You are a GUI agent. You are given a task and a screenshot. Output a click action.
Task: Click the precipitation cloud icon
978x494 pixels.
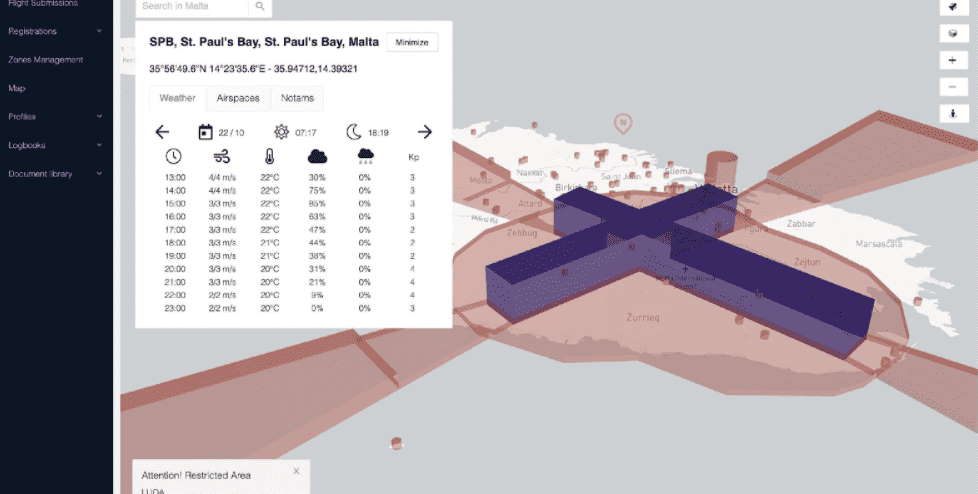(x=365, y=157)
